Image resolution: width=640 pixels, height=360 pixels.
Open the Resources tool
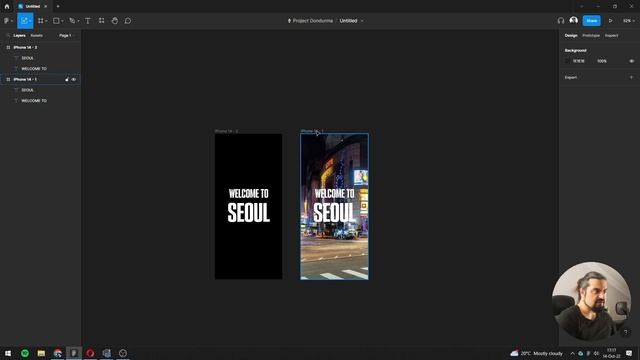(101, 21)
